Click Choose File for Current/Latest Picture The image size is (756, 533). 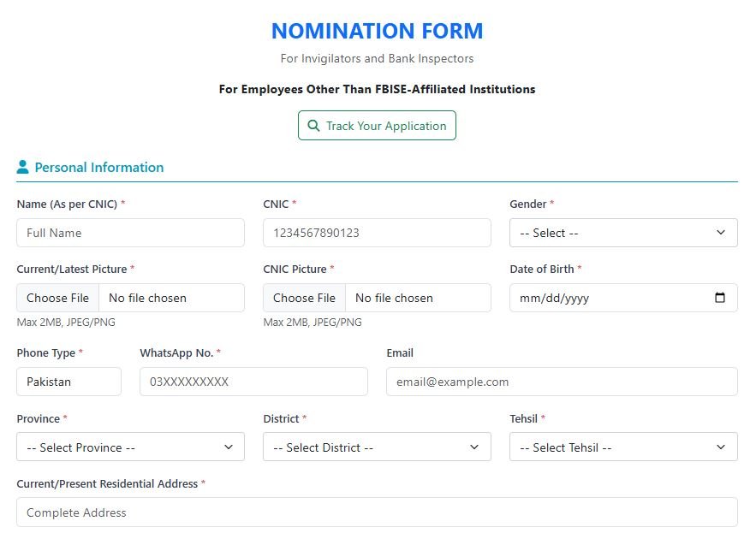[57, 298]
